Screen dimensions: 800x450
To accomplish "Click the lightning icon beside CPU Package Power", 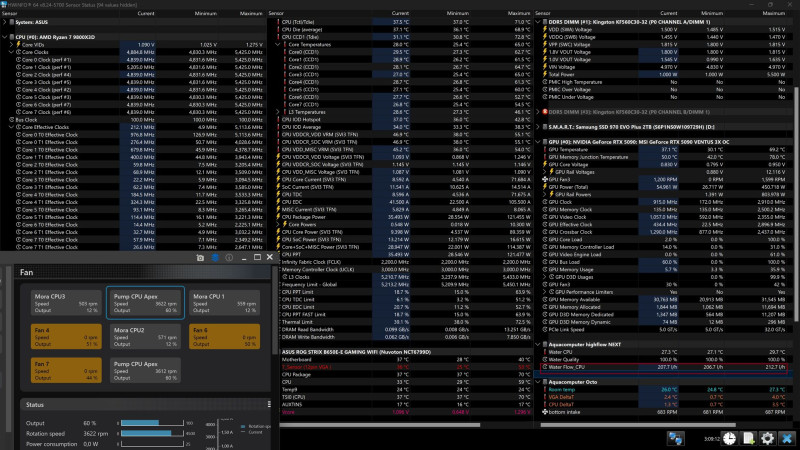I will tap(278, 217).
